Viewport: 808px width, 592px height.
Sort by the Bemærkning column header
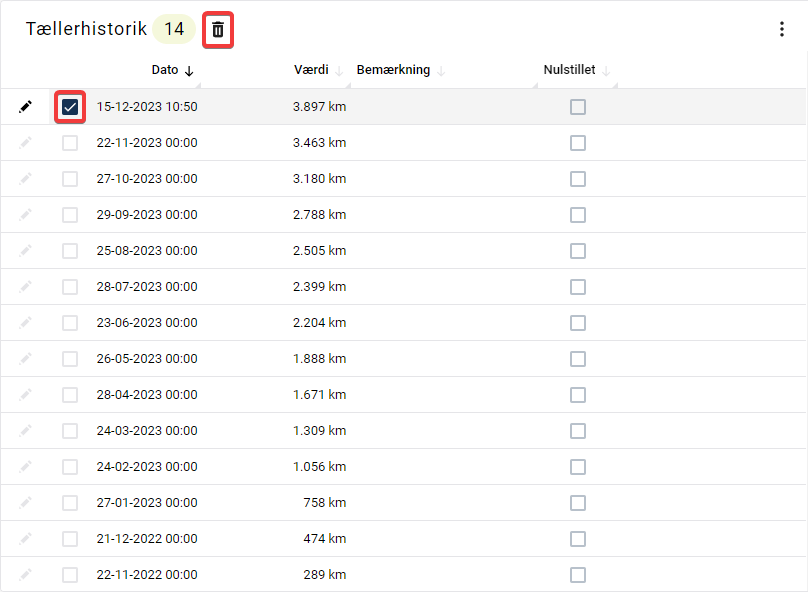click(x=393, y=70)
